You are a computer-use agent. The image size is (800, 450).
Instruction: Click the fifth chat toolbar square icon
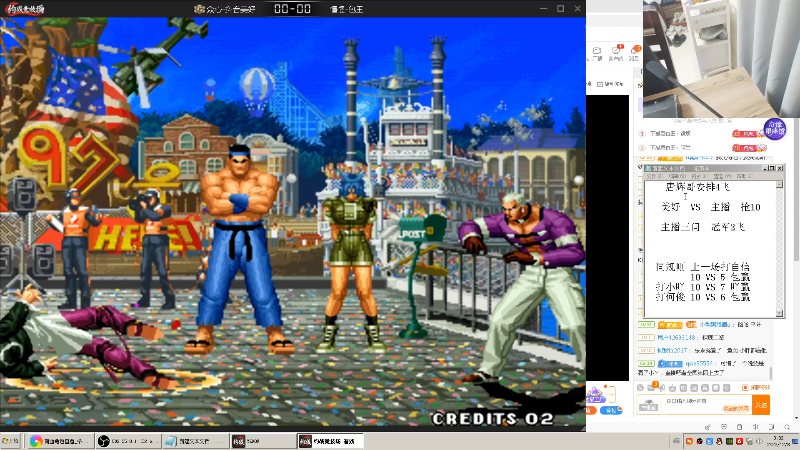pyautogui.click(x=683, y=388)
